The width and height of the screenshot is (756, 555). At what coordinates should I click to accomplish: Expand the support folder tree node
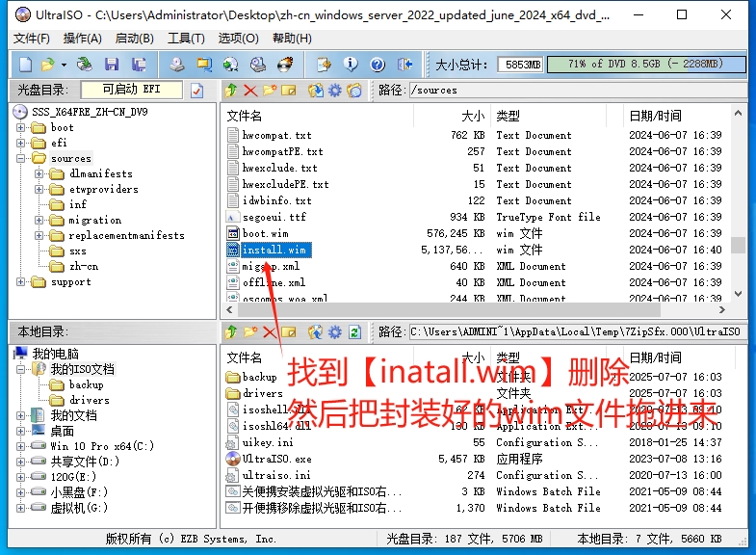coord(21,281)
